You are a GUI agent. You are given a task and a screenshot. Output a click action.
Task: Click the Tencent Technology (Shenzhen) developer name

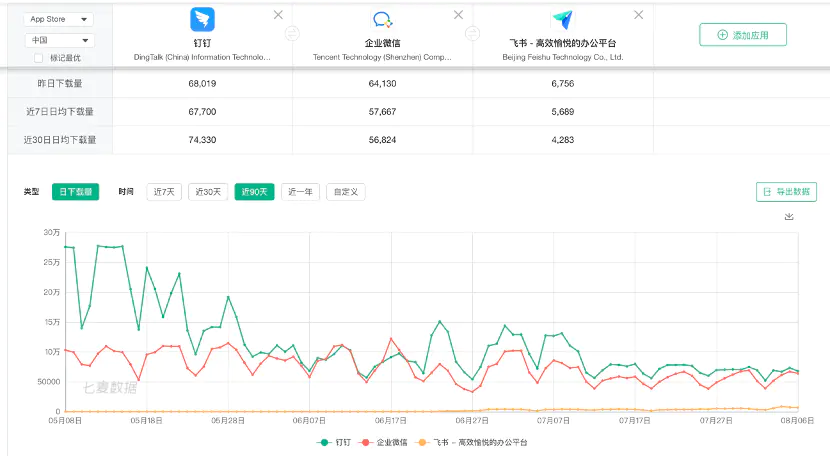(x=382, y=57)
